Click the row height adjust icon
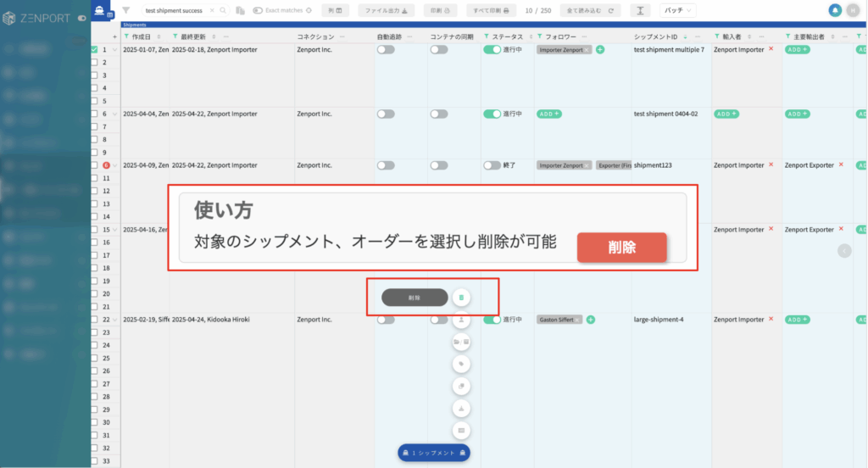The height and width of the screenshot is (468, 868). (x=640, y=10)
